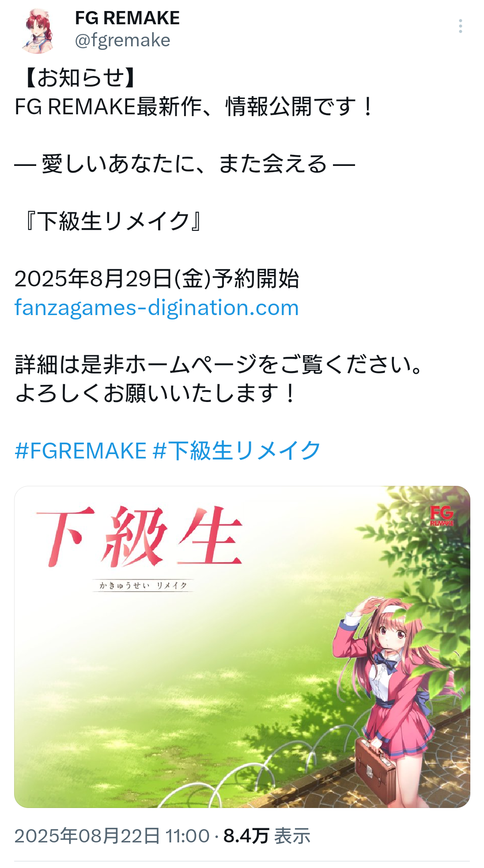Tap the かきゅうせい リメイク subtitle in artwork
484x868 pixels.
143,586
